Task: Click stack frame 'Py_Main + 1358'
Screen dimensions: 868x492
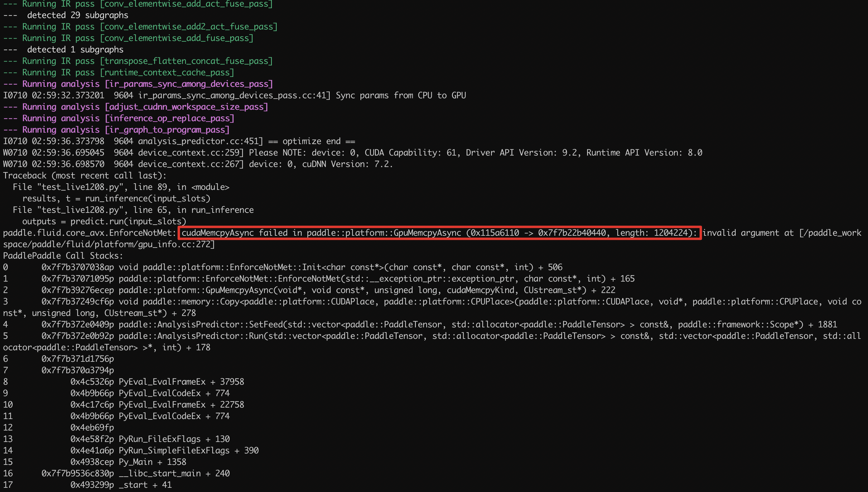Action: tap(152, 462)
